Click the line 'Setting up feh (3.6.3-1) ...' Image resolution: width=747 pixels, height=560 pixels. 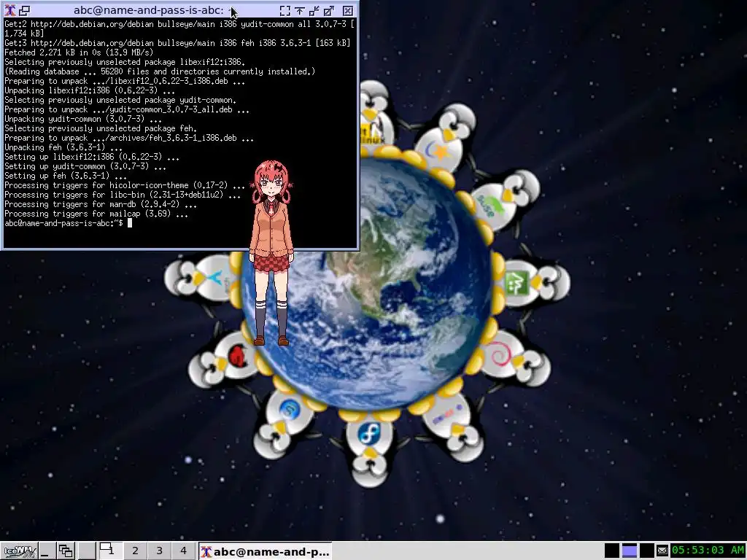[65, 176]
